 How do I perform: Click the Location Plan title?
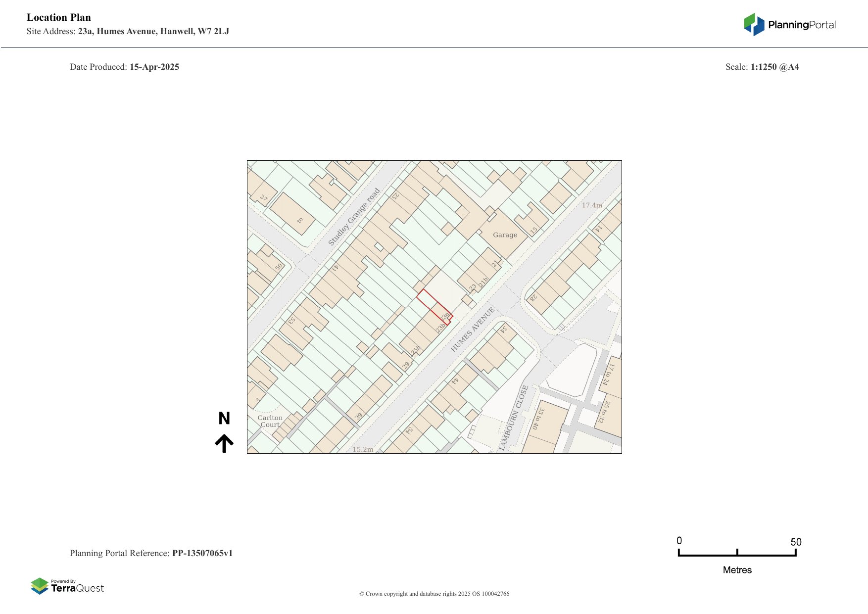pyautogui.click(x=59, y=17)
